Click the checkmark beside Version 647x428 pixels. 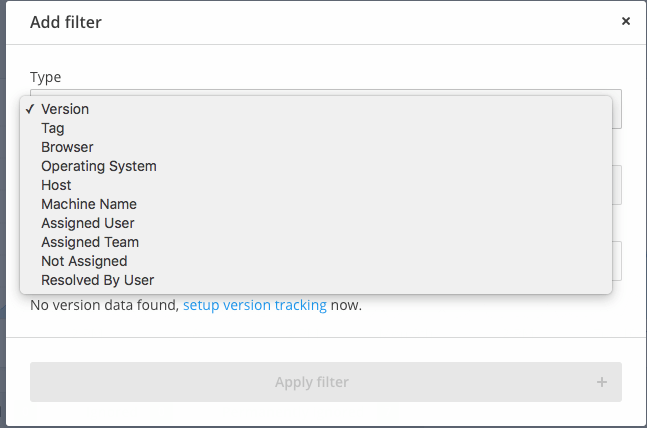32,109
